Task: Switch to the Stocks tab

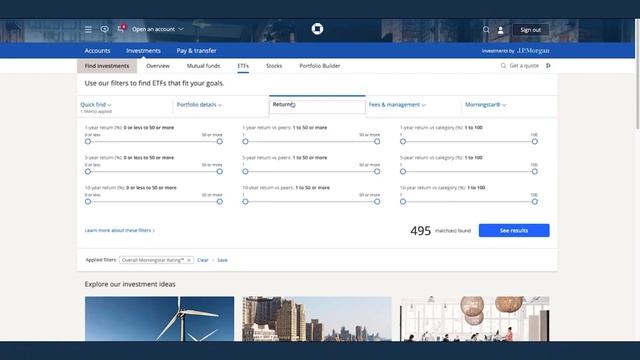Action: [274, 66]
